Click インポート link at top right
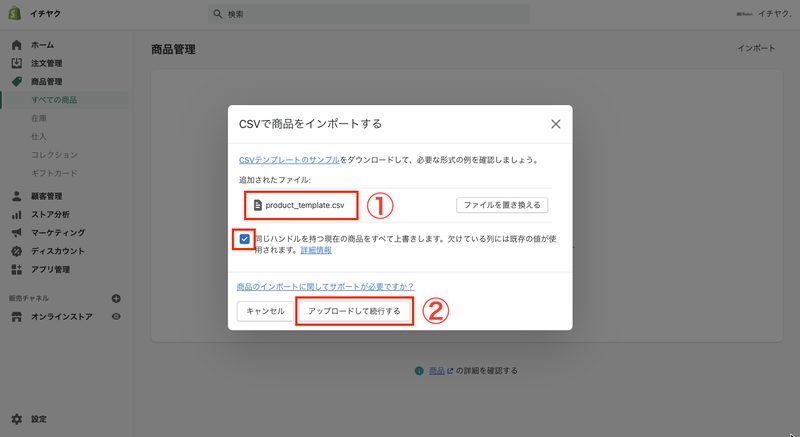This screenshot has width=800, height=437. coord(756,48)
